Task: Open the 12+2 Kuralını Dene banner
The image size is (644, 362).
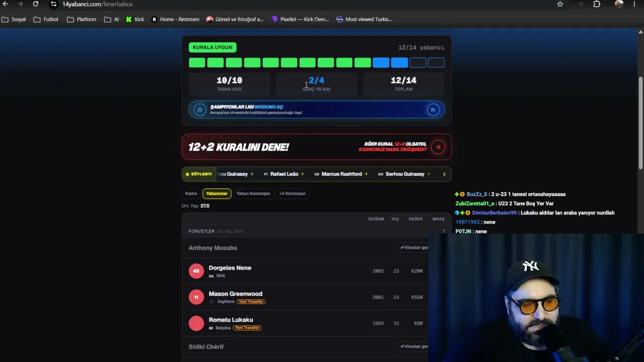Action: (x=316, y=147)
